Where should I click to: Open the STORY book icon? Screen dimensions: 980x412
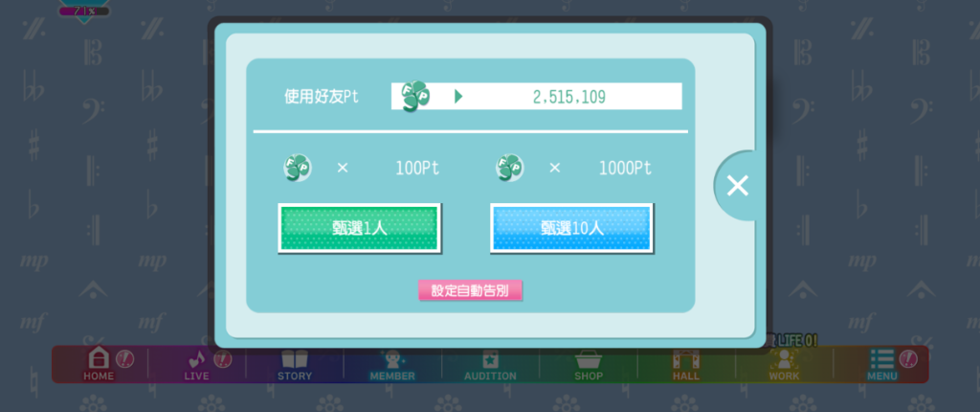pyautogui.click(x=295, y=358)
